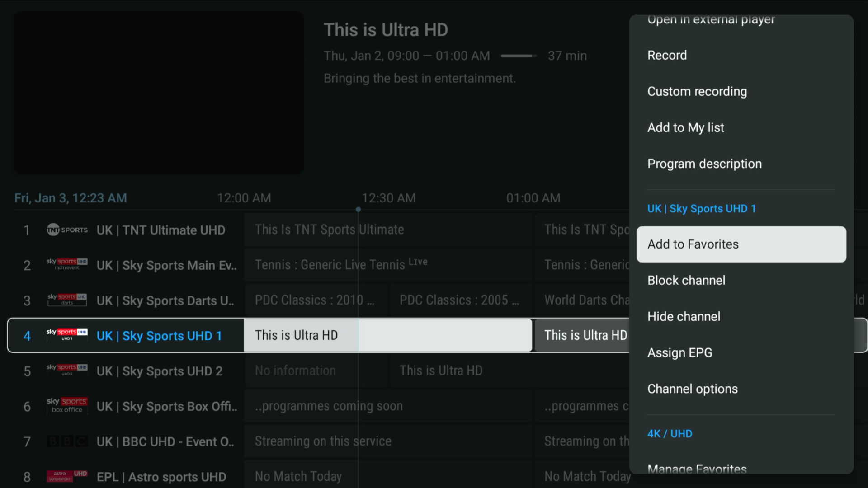Viewport: 868px width, 488px height.
Task: Select Tennis Generic Live Tennis program
Action: point(341,265)
